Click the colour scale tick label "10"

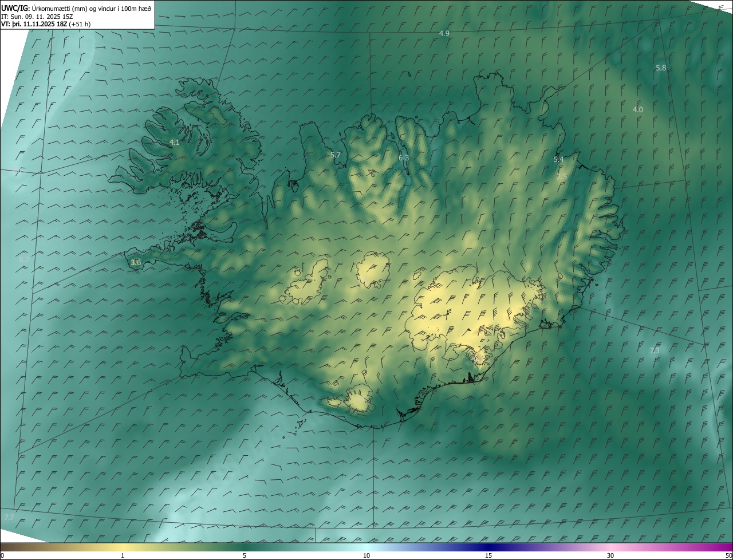(366, 556)
